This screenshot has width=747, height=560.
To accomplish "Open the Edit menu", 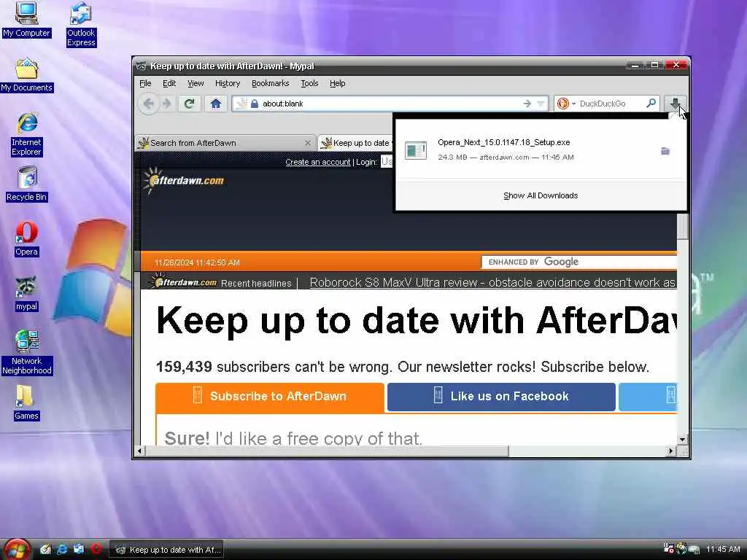I will click(169, 83).
